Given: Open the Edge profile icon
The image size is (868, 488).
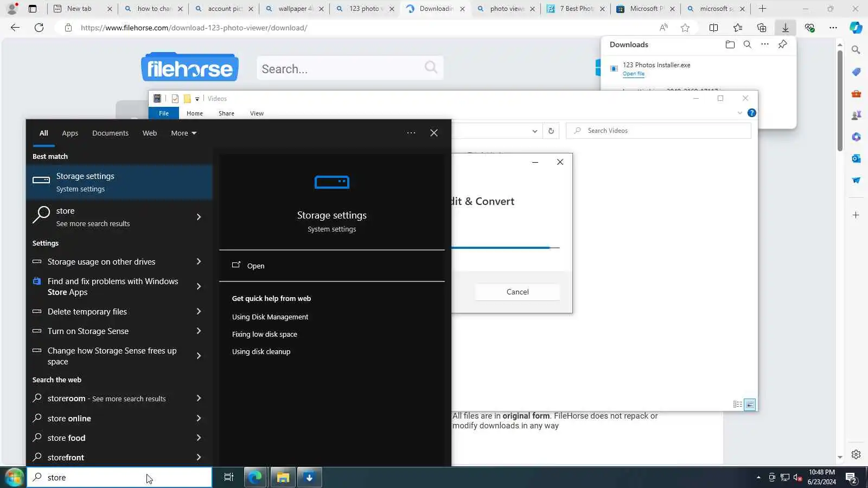Looking at the screenshot, I should (x=11, y=9).
